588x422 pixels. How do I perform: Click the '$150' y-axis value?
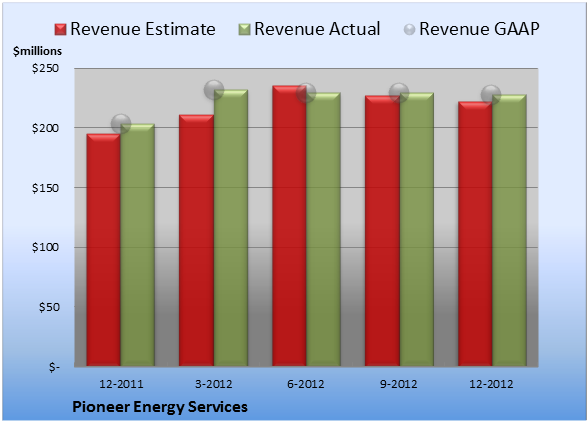coord(45,188)
